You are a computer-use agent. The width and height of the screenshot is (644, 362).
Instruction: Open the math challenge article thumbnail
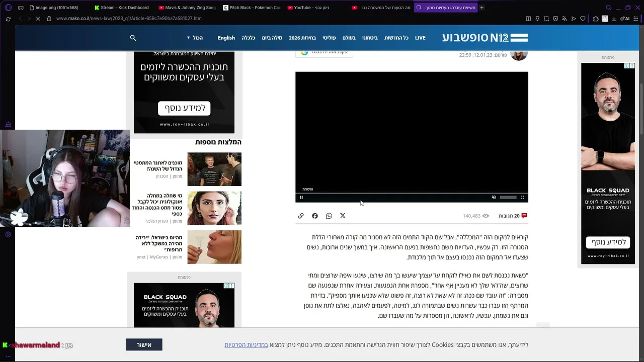(214, 169)
